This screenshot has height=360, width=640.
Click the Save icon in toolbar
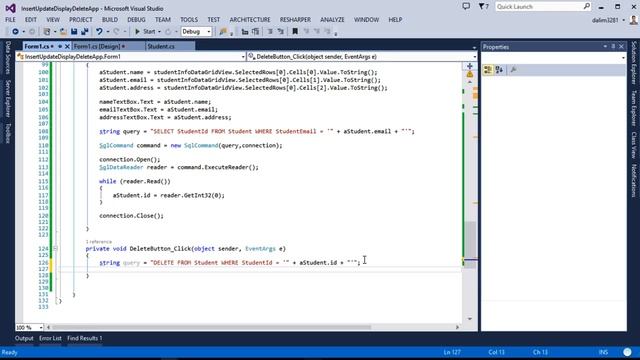74,31
